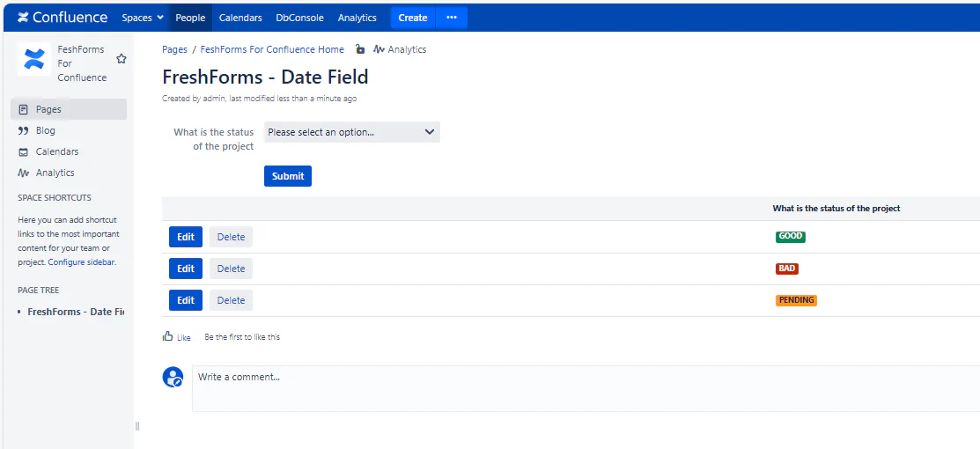
Task: Open DbConsole from the top navigation
Action: pyautogui.click(x=299, y=18)
